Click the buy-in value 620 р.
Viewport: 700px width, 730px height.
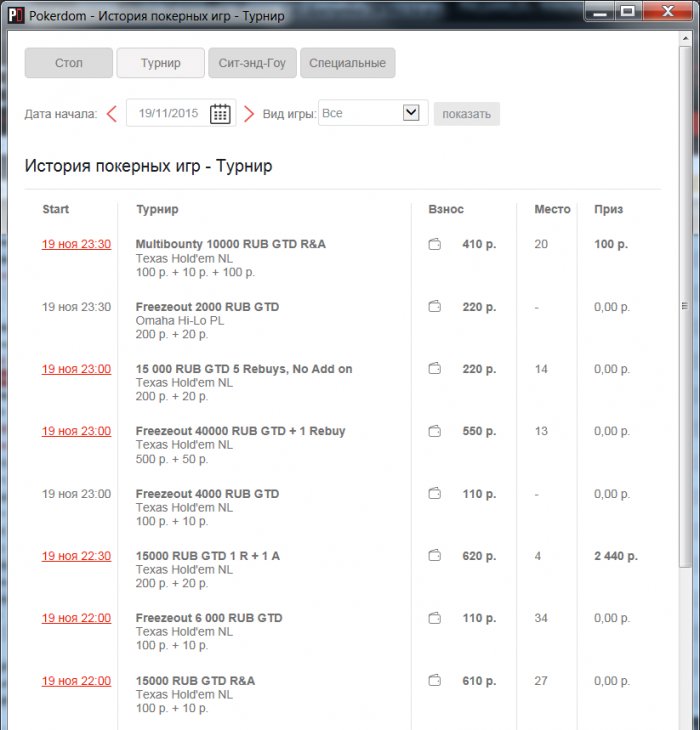(479, 556)
